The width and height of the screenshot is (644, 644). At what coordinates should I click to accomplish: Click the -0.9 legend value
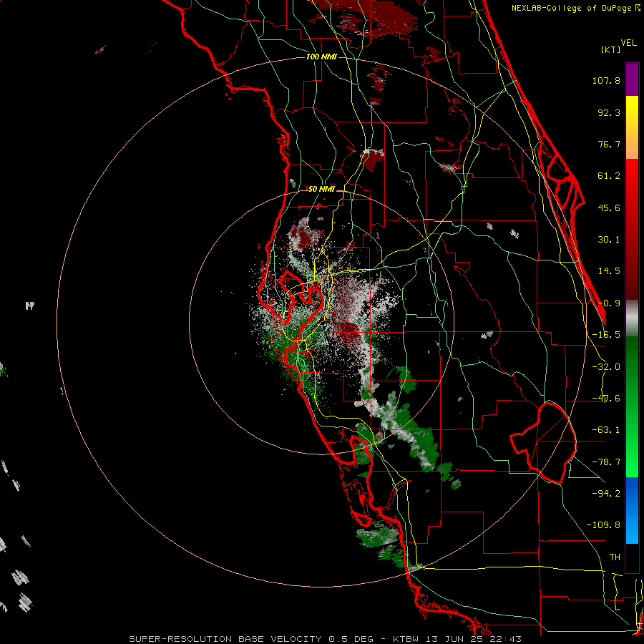(x=609, y=303)
